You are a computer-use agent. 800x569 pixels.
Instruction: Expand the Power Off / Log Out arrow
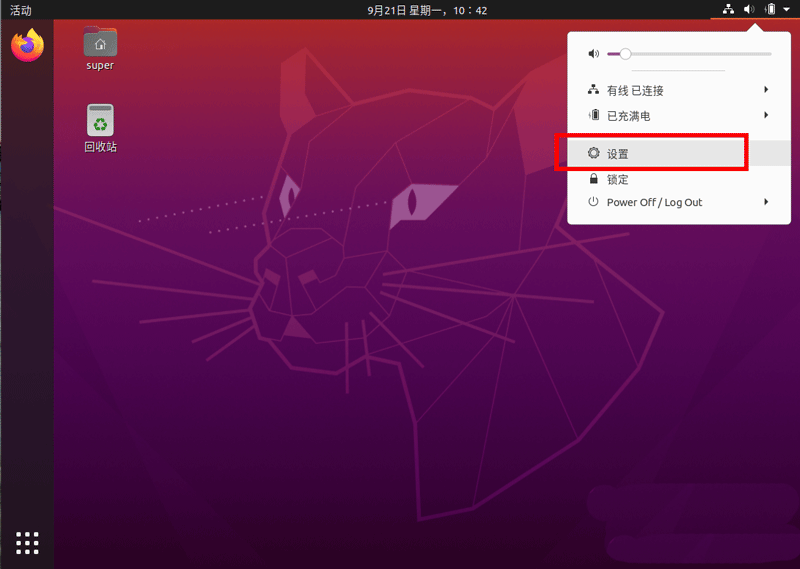(x=766, y=202)
